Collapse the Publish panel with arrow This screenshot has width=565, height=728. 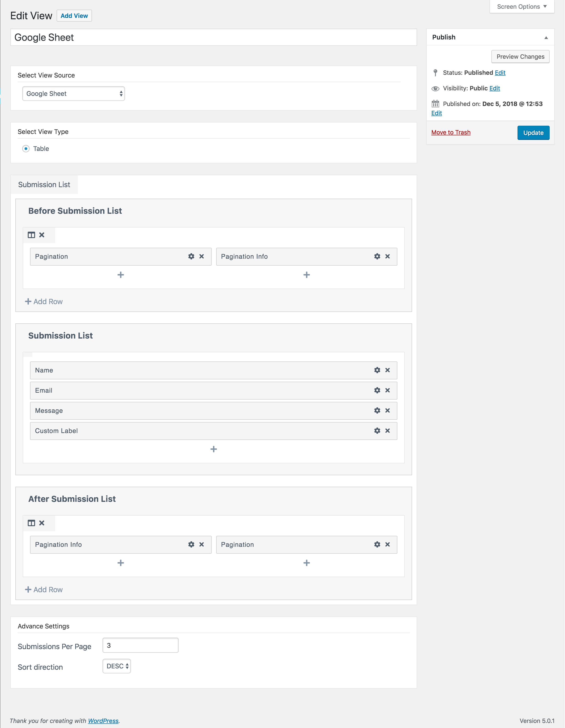tap(546, 38)
